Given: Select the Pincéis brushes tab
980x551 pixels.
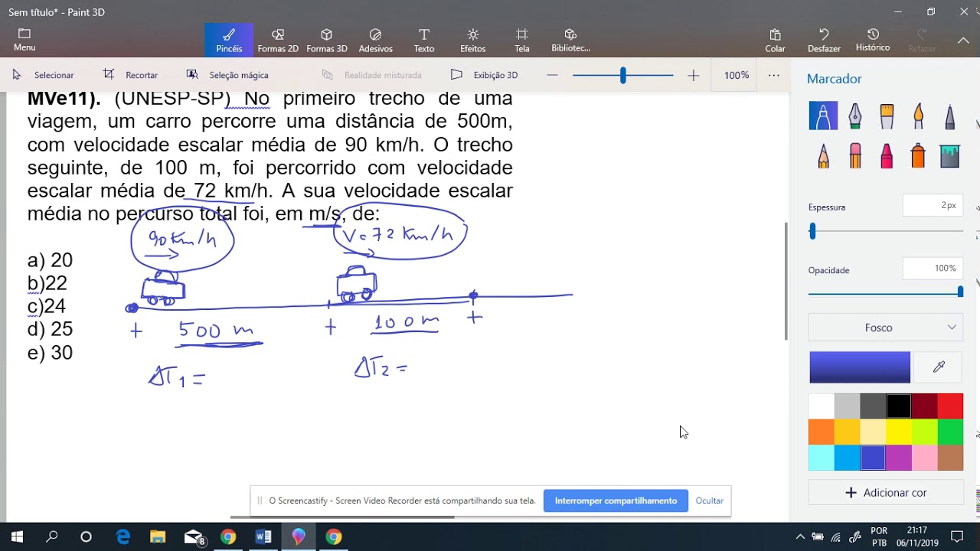Looking at the screenshot, I should click(229, 41).
